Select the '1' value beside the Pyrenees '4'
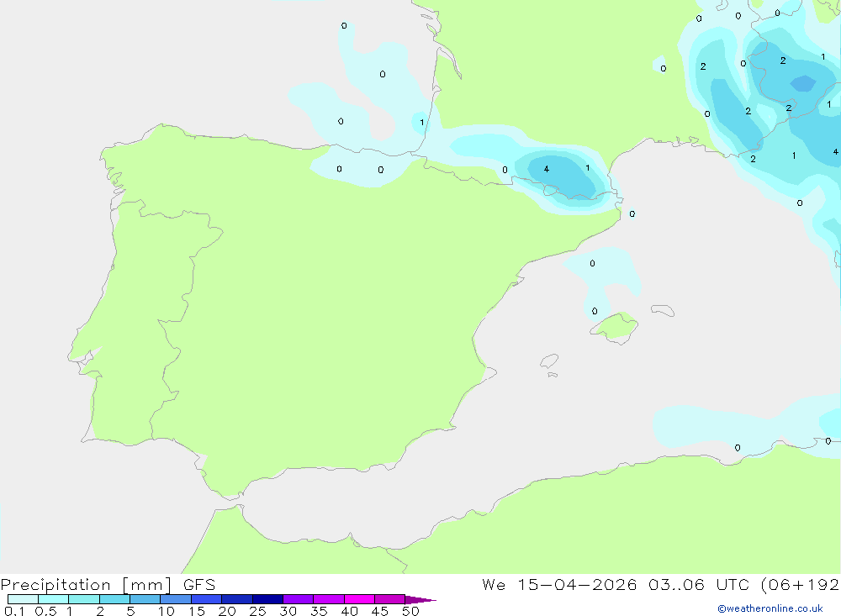The height and width of the screenshot is (616, 841). tap(588, 168)
